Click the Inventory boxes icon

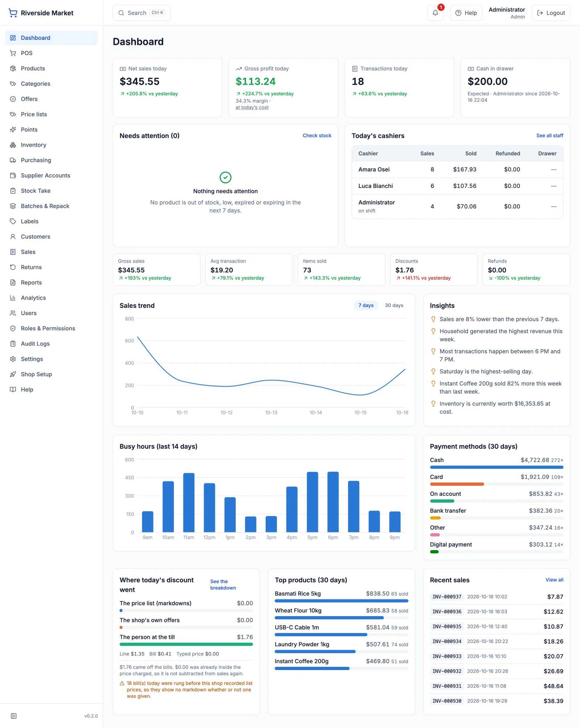pyautogui.click(x=13, y=145)
